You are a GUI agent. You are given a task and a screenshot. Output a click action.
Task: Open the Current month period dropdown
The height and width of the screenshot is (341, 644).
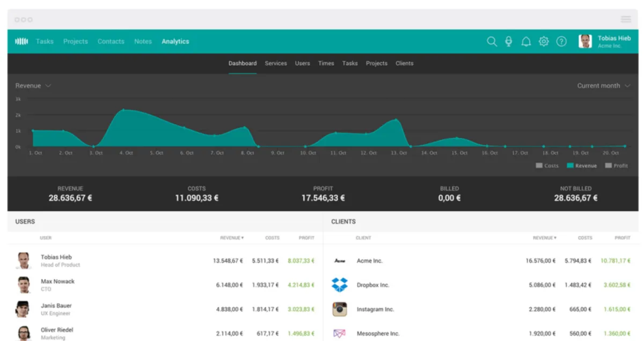604,86
